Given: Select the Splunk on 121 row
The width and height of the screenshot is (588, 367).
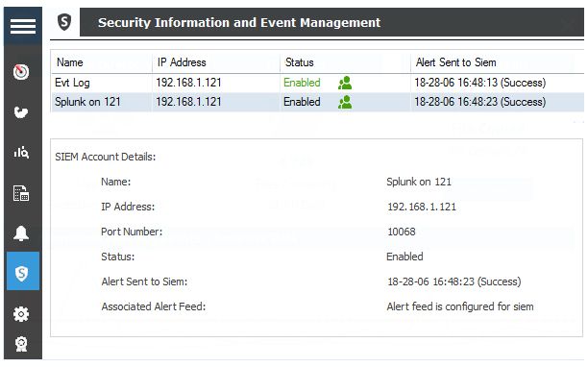Looking at the screenshot, I should click(x=317, y=102).
